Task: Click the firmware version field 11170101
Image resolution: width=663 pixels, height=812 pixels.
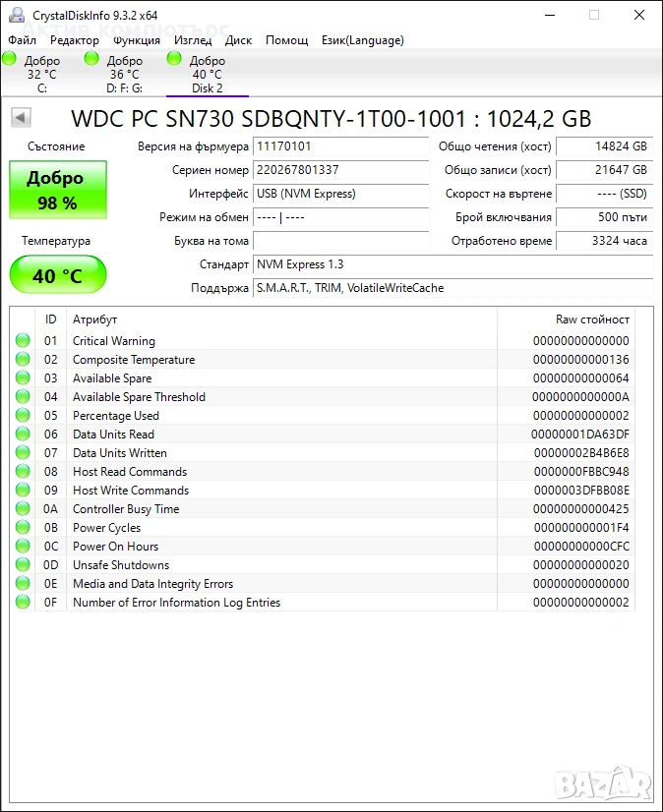Action: pyautogui.click(x=340, y=146)
